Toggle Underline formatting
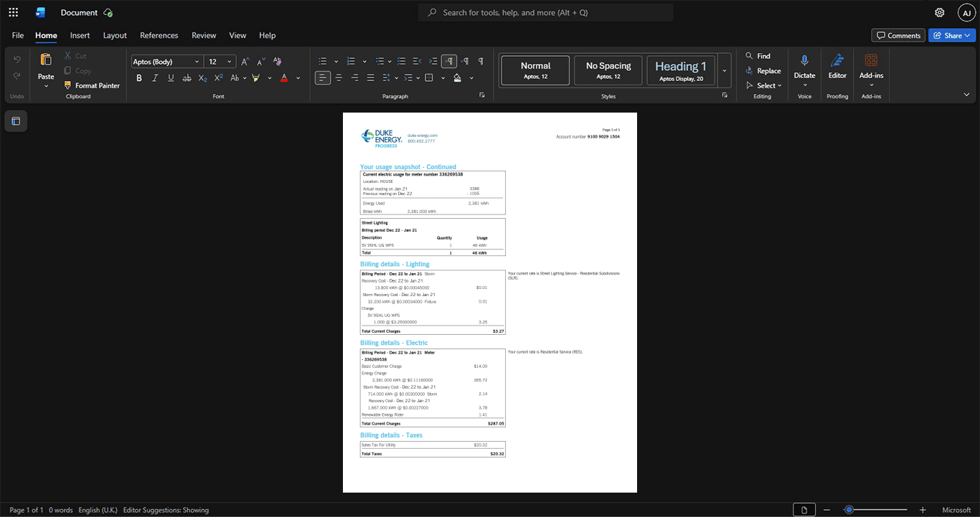This screenshot has height=517, width=980. 171,77
